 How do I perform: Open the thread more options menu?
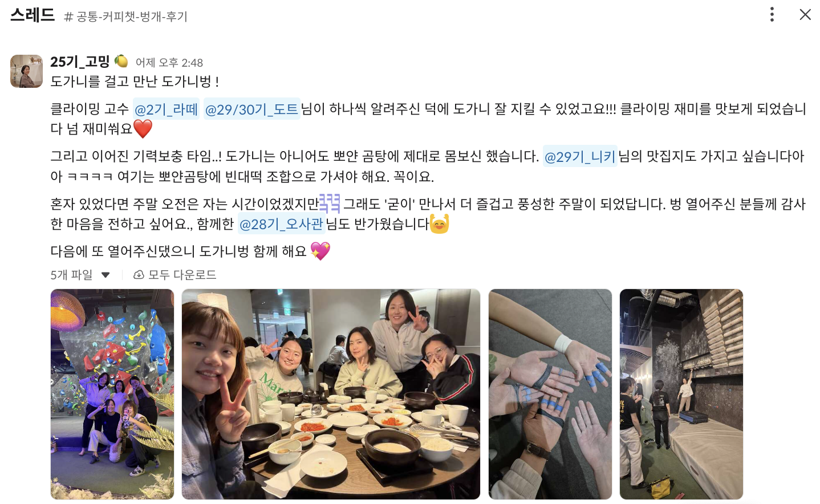[772, 14]
